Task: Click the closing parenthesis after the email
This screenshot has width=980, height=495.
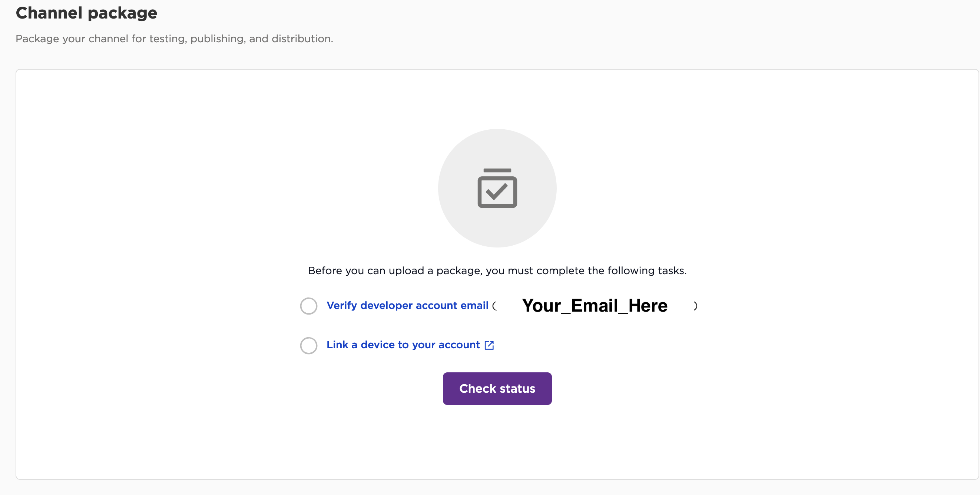Action: 695,306
